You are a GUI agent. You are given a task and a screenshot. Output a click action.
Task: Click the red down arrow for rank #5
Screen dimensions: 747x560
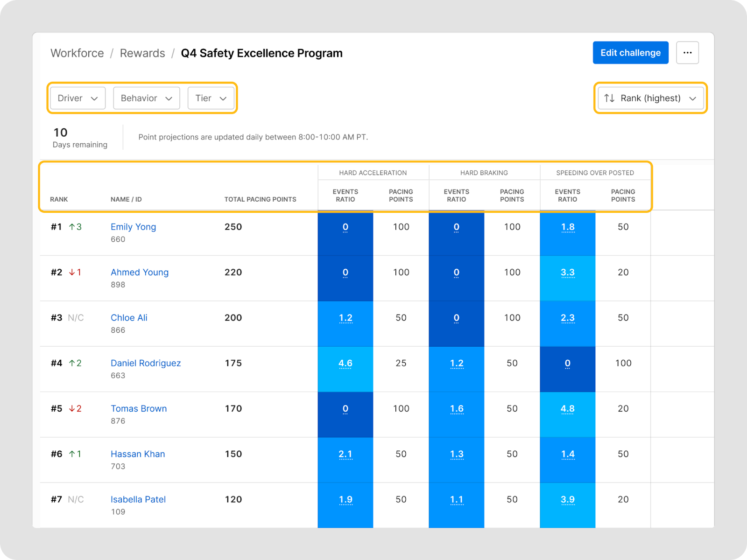coord(72,408)
